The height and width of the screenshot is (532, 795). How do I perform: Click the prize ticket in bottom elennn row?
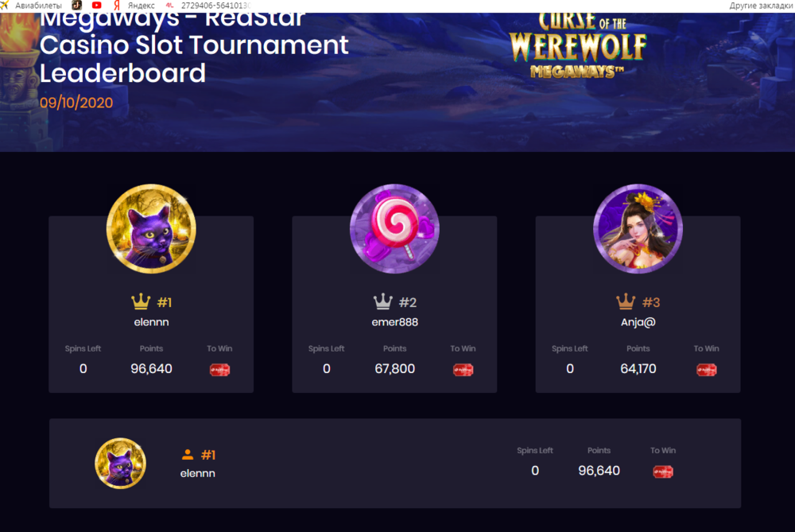click(663, 472)
